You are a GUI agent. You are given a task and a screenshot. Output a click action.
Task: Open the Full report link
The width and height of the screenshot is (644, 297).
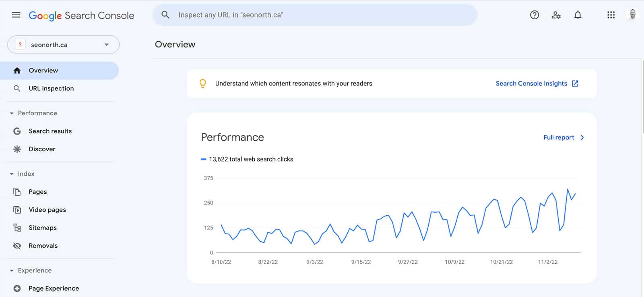point(559,137)
